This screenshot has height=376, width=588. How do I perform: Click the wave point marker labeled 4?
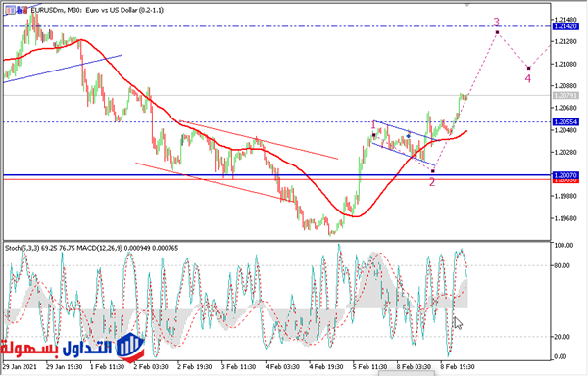(529, 69)
